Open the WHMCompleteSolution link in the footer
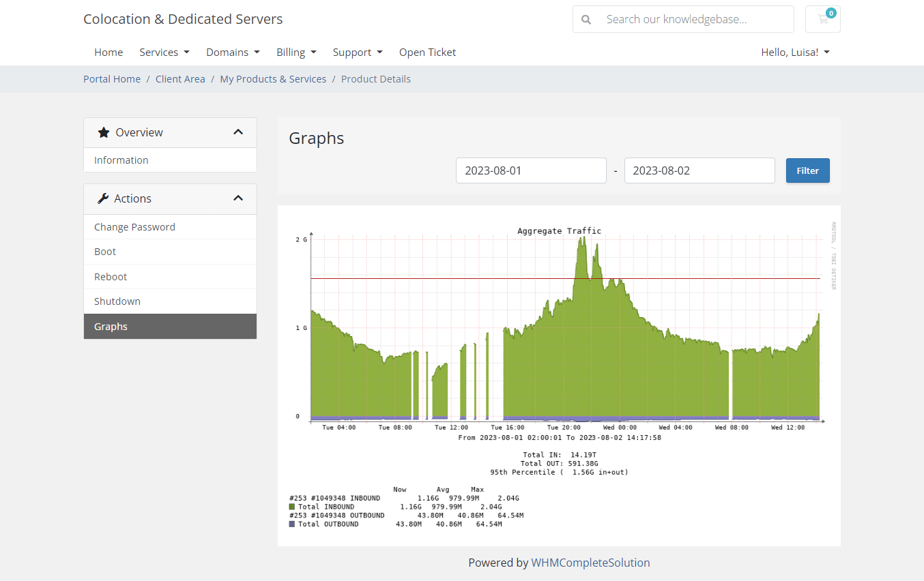The image size is (924, 581). coord(590,563)
